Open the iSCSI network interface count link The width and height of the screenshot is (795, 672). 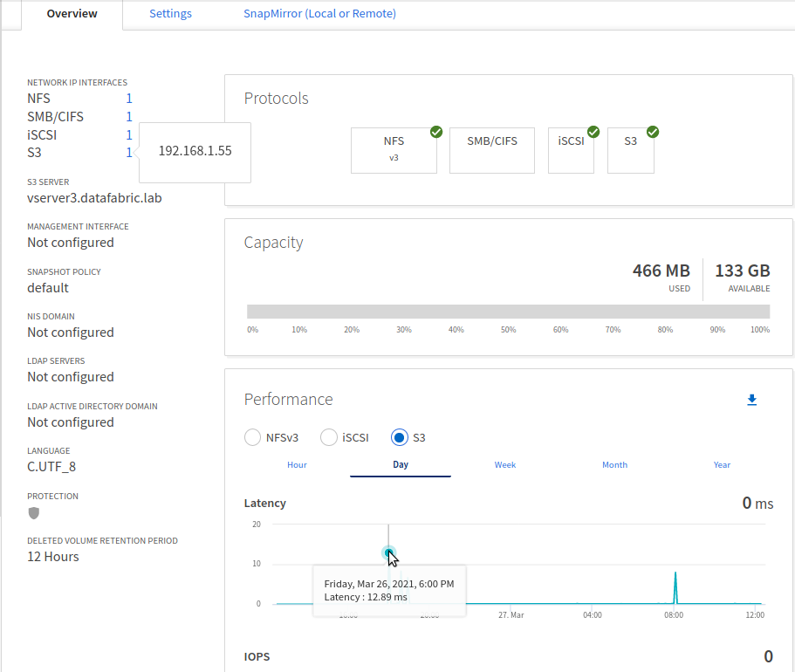pyautogui.click(x=129, y=135)
